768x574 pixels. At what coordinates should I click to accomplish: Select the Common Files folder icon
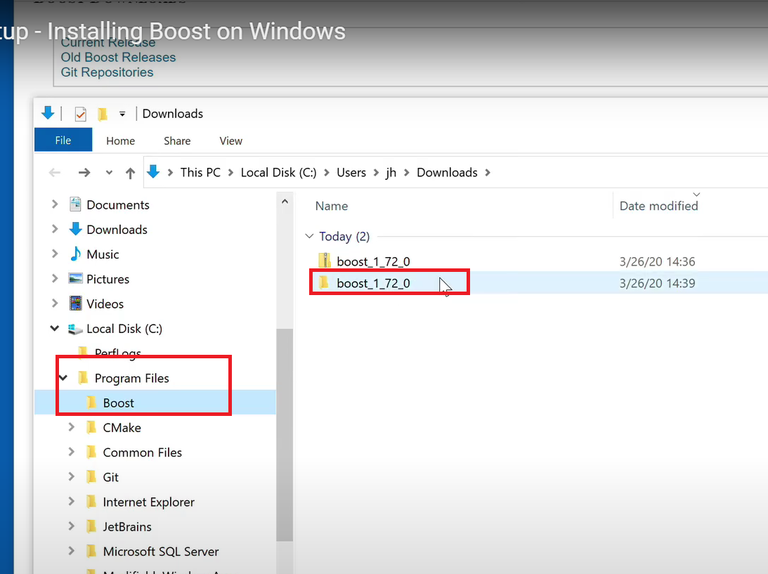coord(91,452)
